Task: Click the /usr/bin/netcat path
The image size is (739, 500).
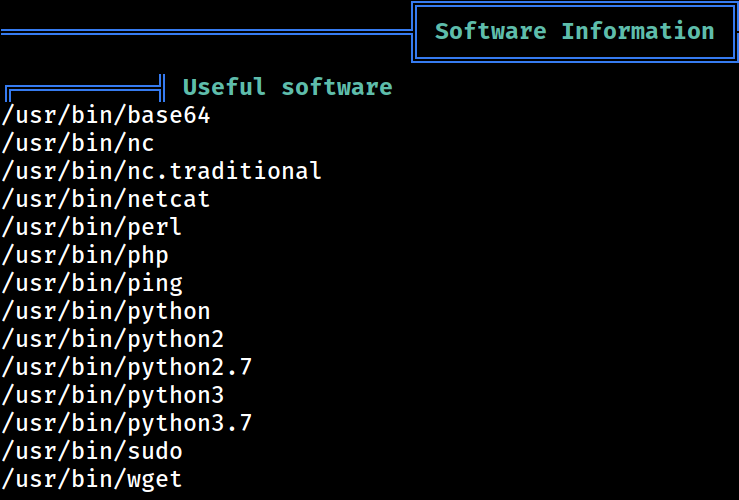Action: pos(106,199)
